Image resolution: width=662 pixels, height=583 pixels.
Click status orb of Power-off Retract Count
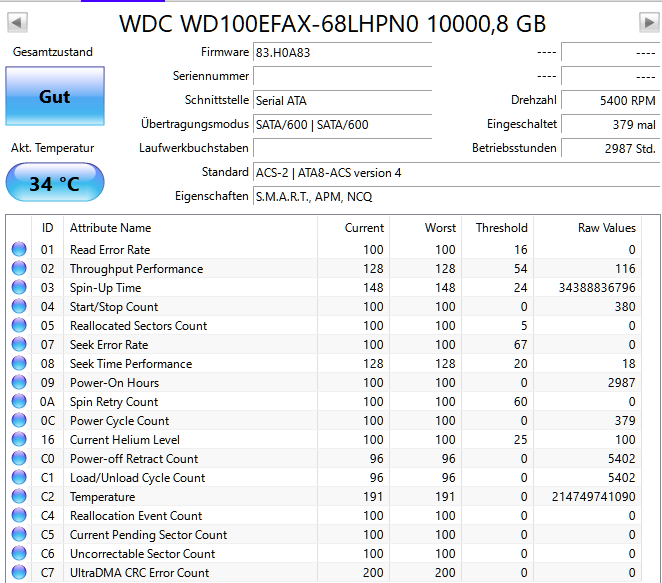point(19,458)
